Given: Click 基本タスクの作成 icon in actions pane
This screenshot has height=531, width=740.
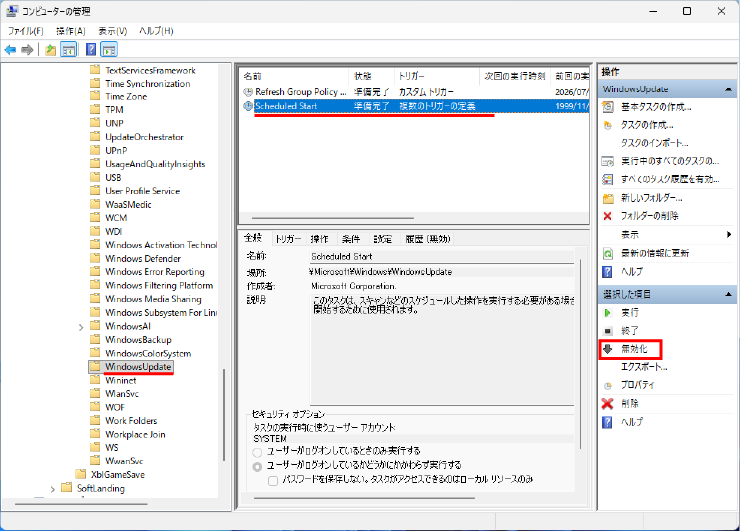Looking at the screenshot, I should point(608,107).
